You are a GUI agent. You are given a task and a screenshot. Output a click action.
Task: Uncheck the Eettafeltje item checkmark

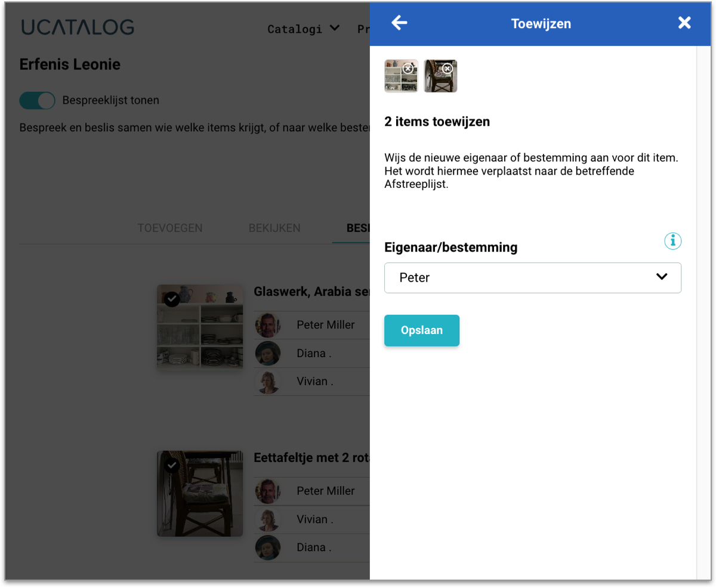click(172, 465)
